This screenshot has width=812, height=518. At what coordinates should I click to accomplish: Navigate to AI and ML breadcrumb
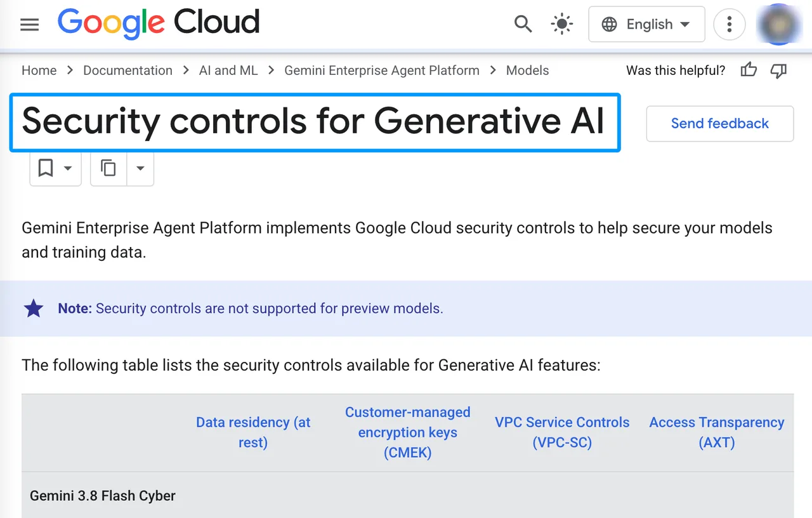point(228,70)
